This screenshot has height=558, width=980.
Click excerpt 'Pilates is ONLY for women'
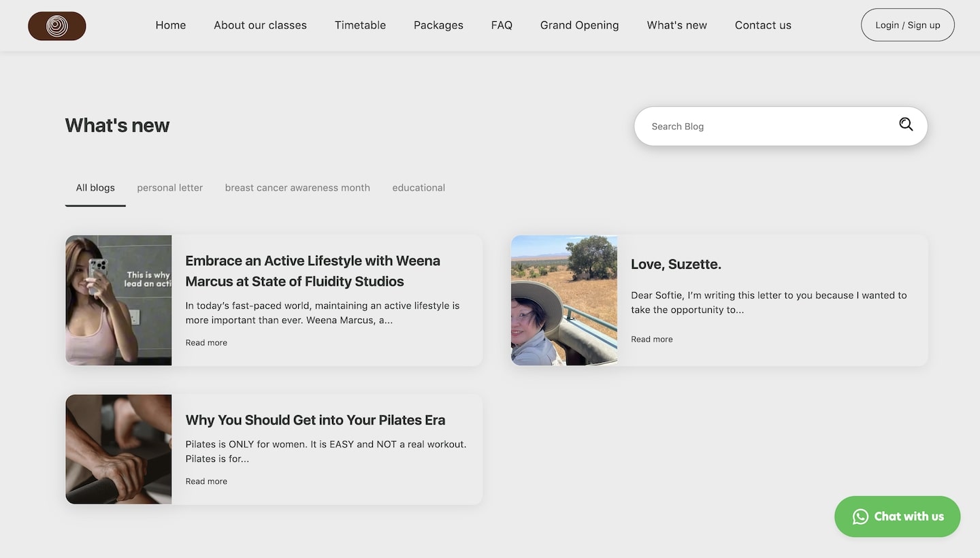pyautogui.click(x=326, y=451)
